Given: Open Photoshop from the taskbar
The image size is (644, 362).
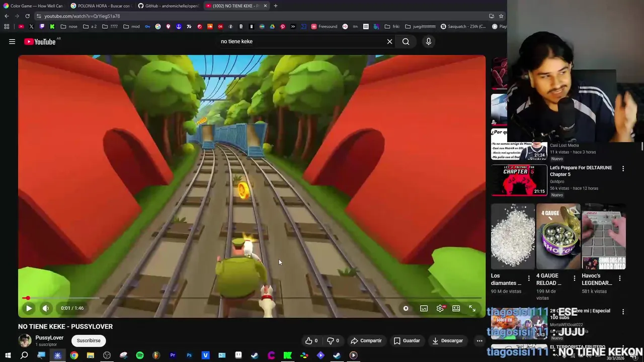Looking at the screenshot, I should pos(189,355).
